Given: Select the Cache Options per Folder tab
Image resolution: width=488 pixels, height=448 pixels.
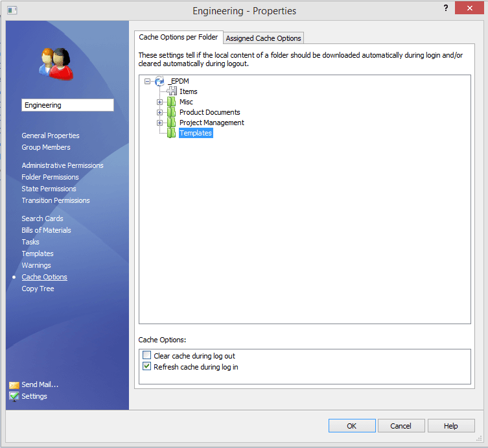Looking at the screenshot, I should (x=178, y=37).
